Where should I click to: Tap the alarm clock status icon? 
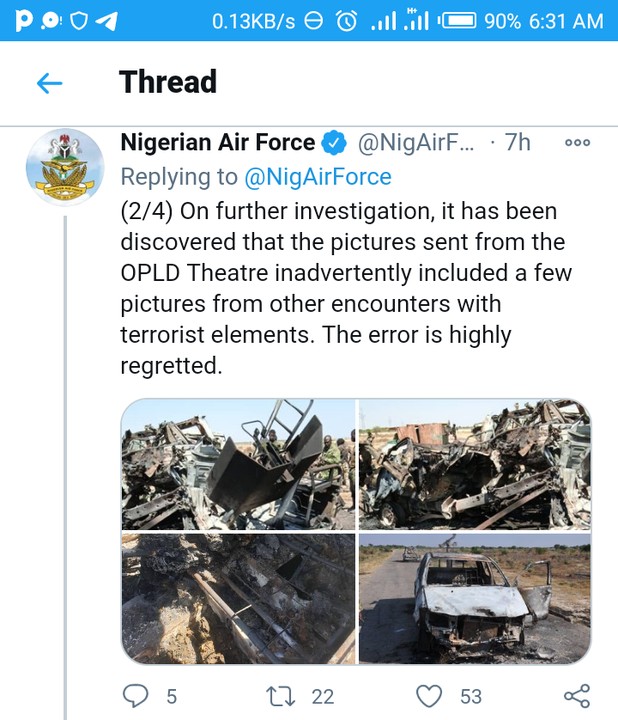pos(347,20)
